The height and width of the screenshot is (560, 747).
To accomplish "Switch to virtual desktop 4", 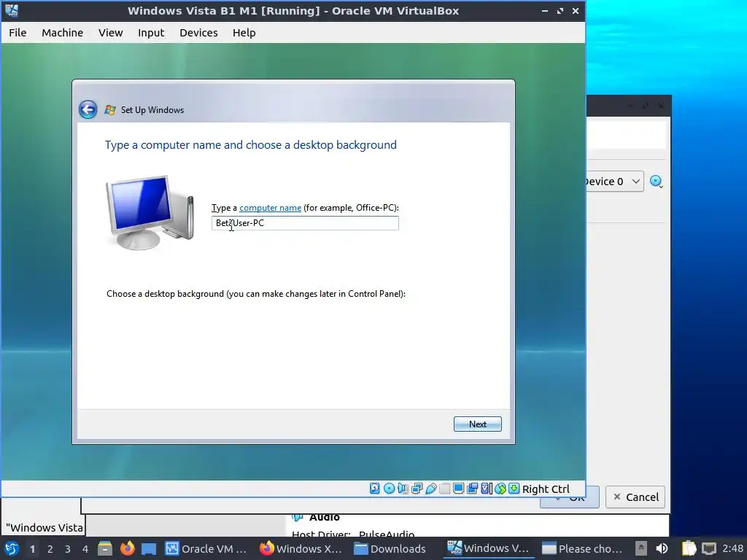I will (x=85, y=549).
